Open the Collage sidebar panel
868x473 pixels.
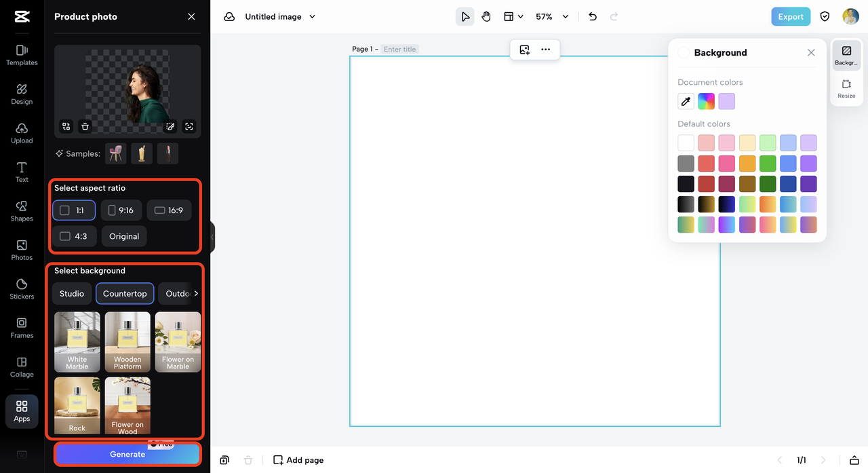click(x=22, y=367)
